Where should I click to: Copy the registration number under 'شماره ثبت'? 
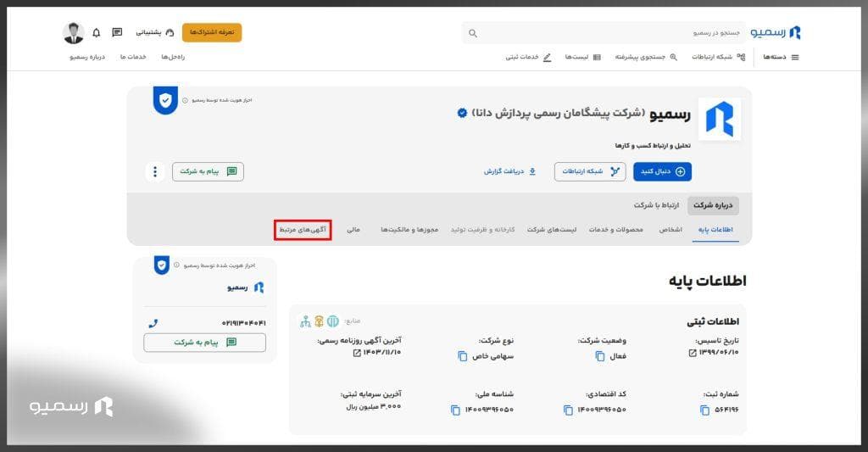click(x=704, y=410)
